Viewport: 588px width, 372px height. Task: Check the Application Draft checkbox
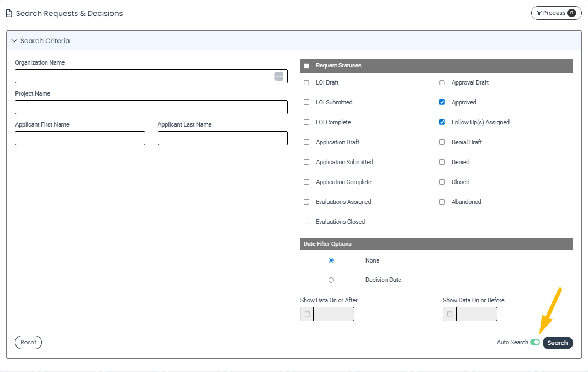[x=306, y=142]
